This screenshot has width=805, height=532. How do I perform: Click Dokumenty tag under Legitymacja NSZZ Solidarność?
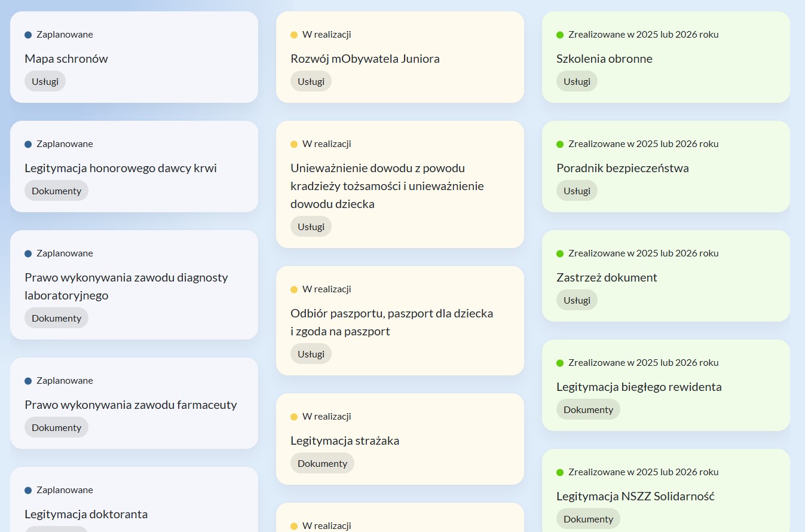(x=588, y=519)
